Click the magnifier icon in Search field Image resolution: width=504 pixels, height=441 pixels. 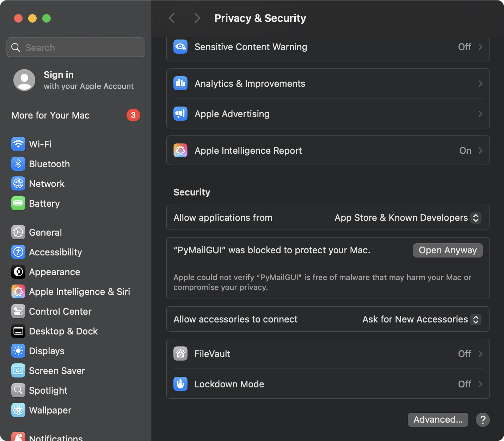coord(16,47)
